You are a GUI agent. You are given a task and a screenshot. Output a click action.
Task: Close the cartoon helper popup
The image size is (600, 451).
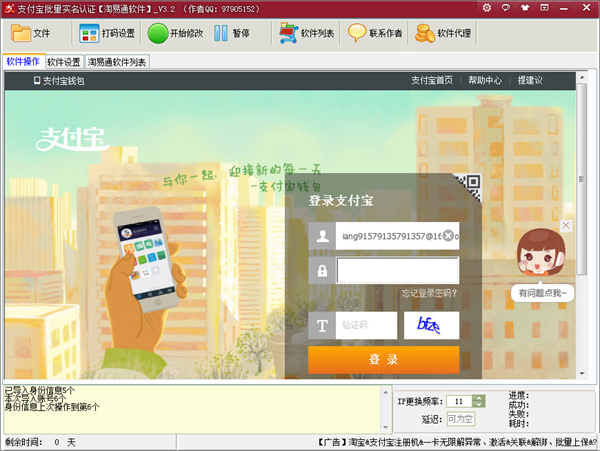[x=566, y=226]
